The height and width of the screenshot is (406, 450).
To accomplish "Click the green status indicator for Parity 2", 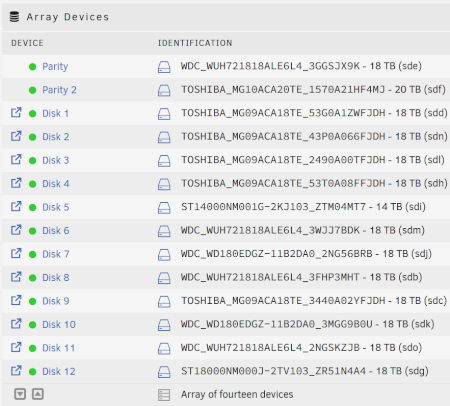I will pos(32,90).
